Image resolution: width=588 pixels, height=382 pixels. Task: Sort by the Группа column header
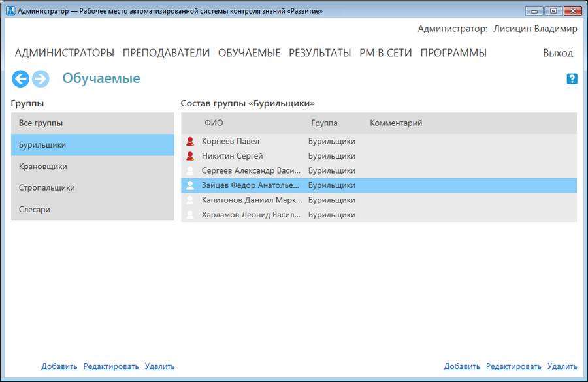click(x=324, y=123)
